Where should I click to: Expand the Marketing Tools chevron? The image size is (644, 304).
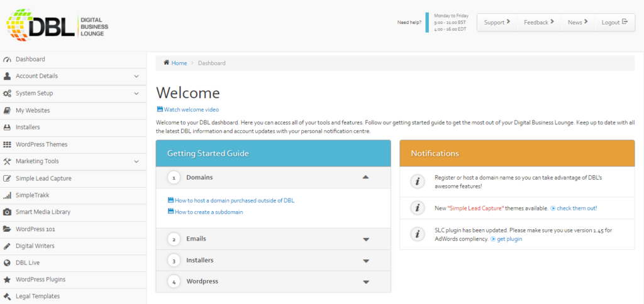click(136, 161)
